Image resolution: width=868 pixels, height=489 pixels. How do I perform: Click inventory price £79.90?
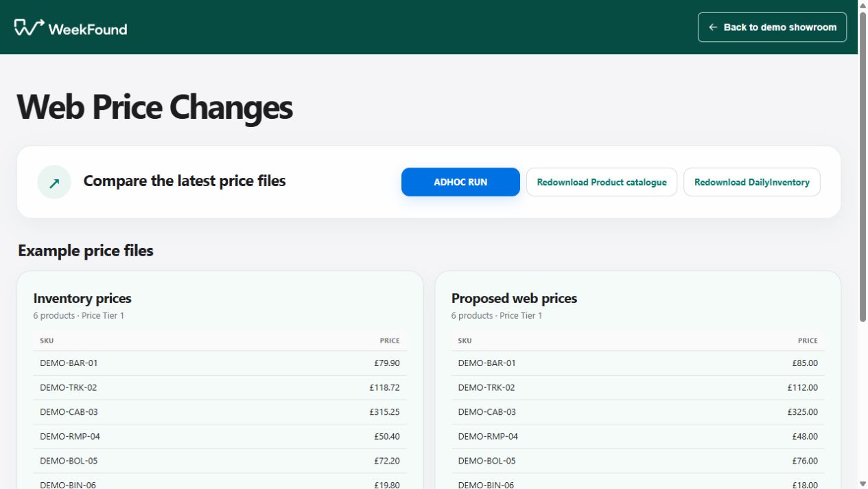point(387,363)
